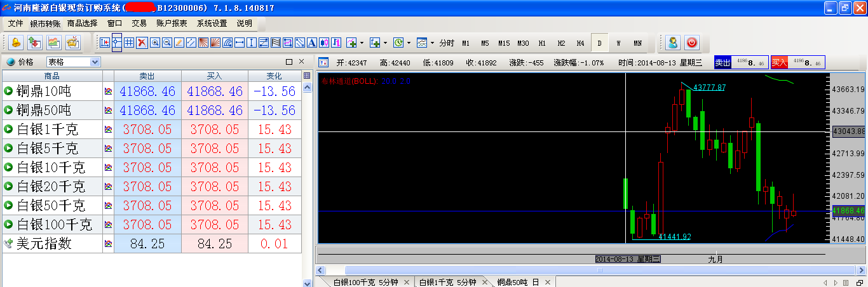Switch to 白银1千克 5分钟 chart tab
This screenshot has width=868, height=287.
[x=448, y=282]
